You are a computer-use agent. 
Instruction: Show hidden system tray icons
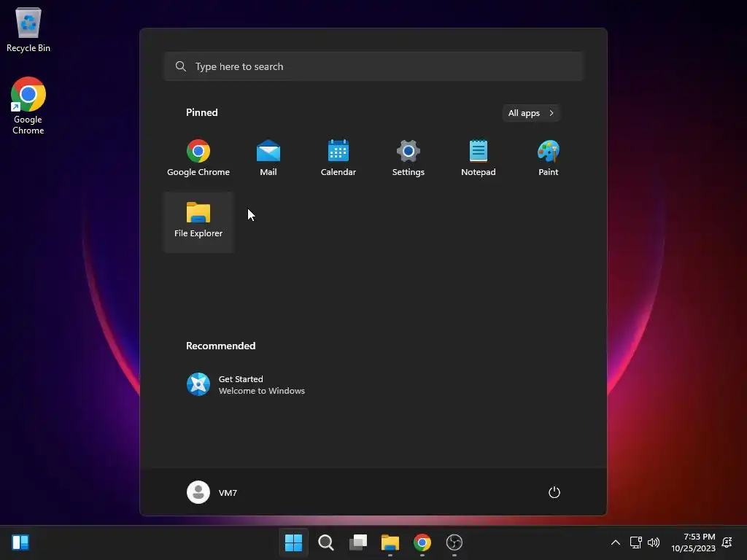coord(616,542)
